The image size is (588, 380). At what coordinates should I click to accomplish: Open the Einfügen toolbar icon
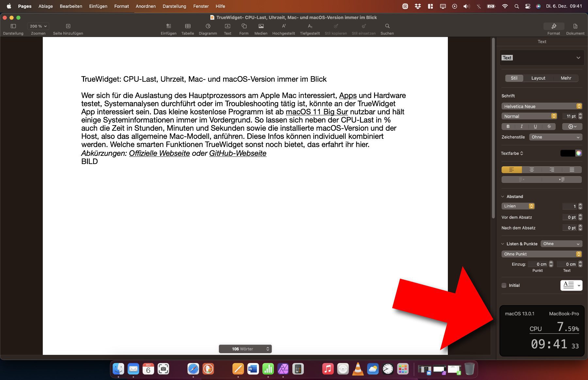(x=169, y=26)
